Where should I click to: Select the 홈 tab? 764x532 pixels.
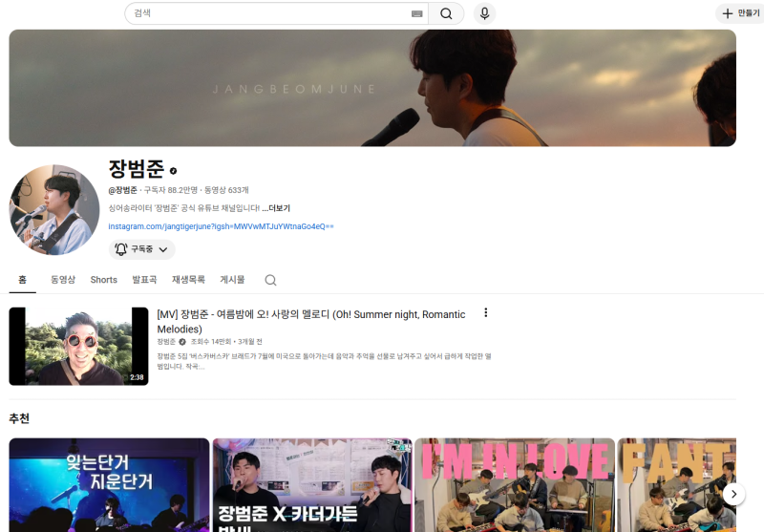(22, 280)
